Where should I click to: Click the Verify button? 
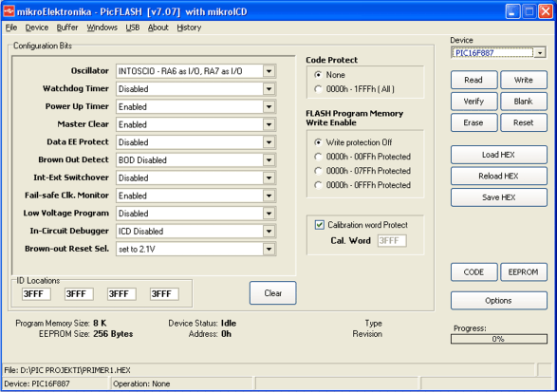tap(473, 102)
